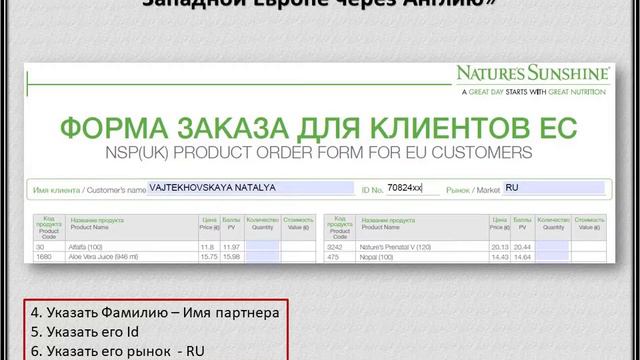640x360 pixels.
Task: Click product code '475'
Action: (333, 257)
